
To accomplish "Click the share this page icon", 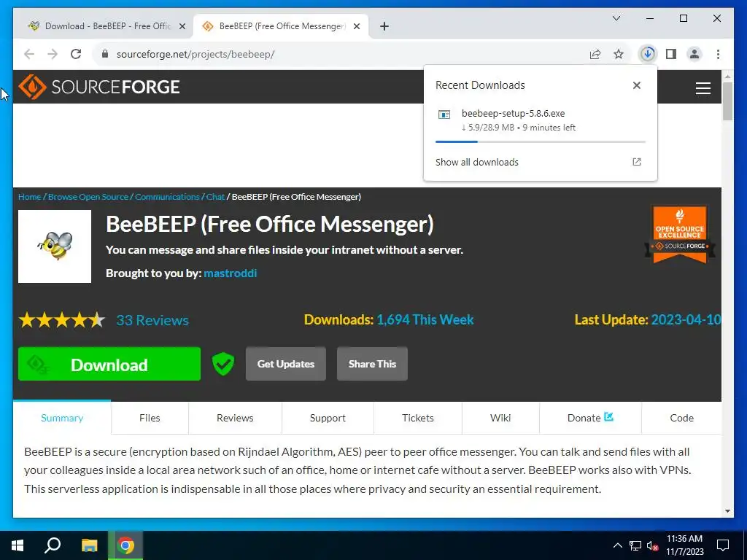I will (x=595, y=54).
